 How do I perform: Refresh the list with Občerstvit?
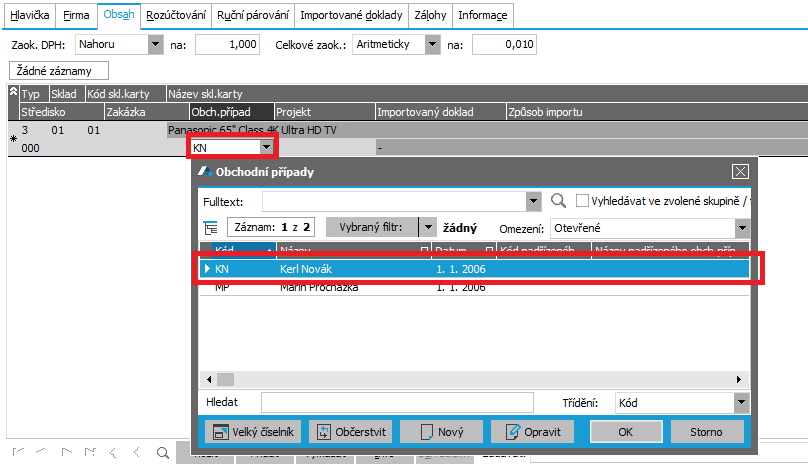(x=349, y=432)
